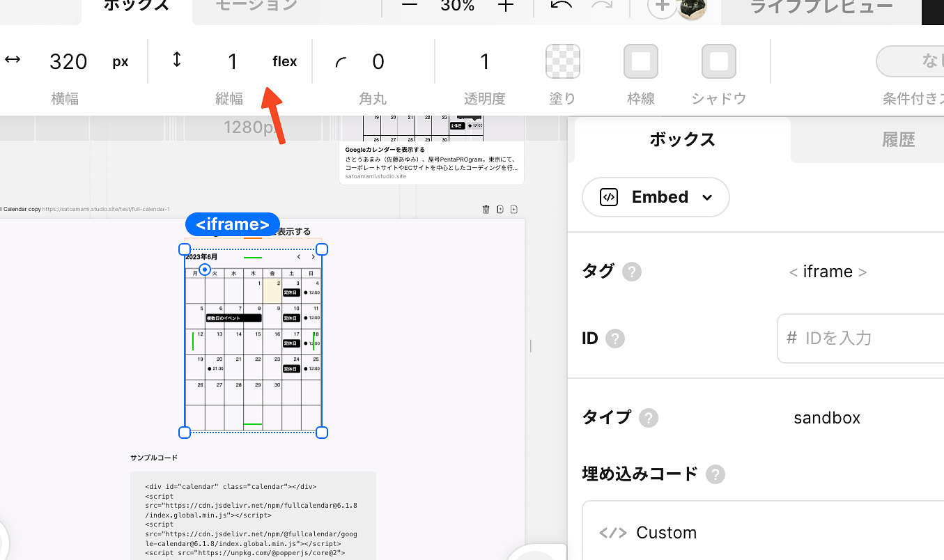Change the sandbox type value
Viewport: 944px width, 560px height.
(x=827, y=418)
